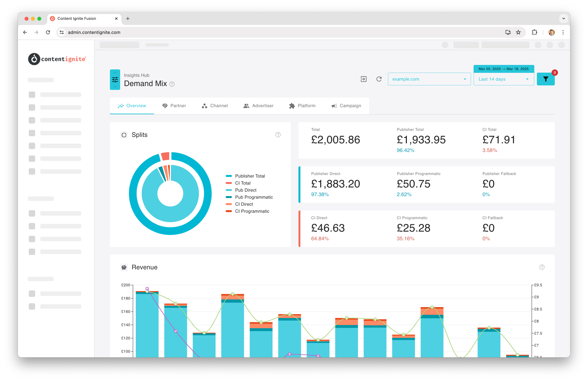This screenshot has width=588, height=381.
Task: Refresh the Demand Mix data
Action: 379,79
